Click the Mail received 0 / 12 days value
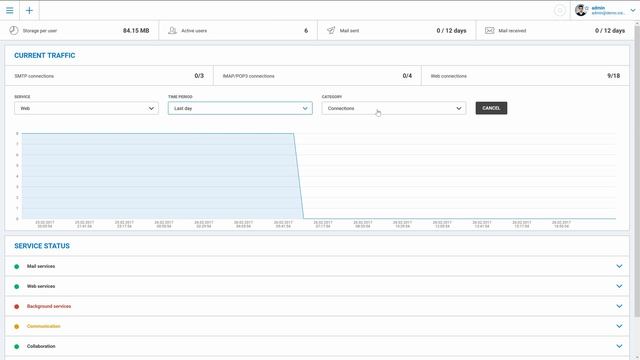The width and height of the screenshot is (640, 360). coord(610,31)
